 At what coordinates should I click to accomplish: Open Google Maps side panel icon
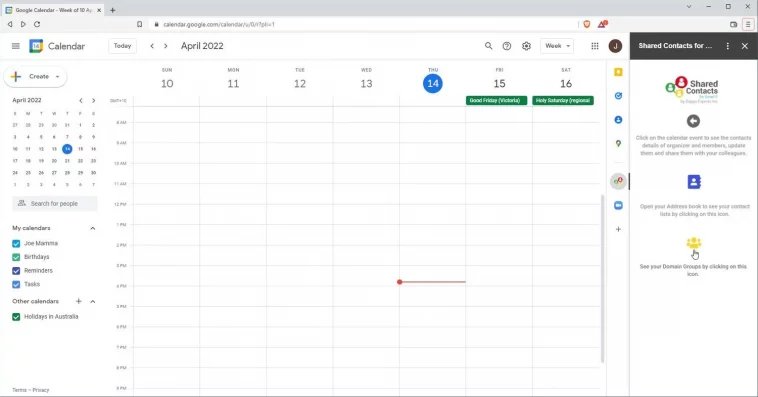pos(618,144)
